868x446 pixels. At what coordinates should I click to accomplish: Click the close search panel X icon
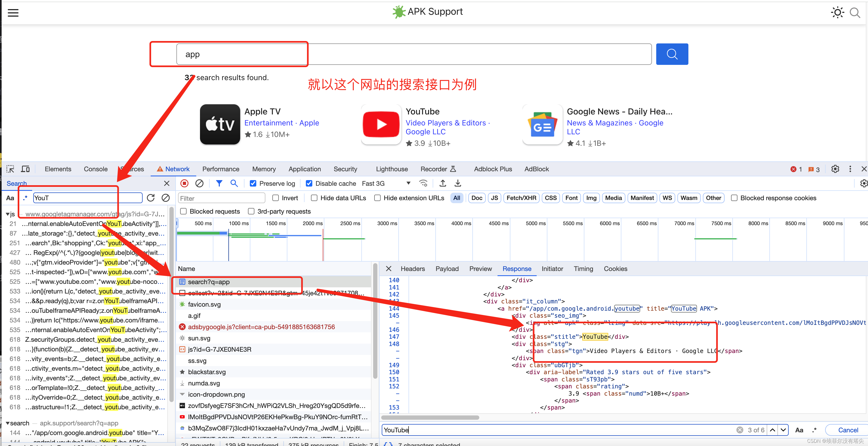coord(166,183)
